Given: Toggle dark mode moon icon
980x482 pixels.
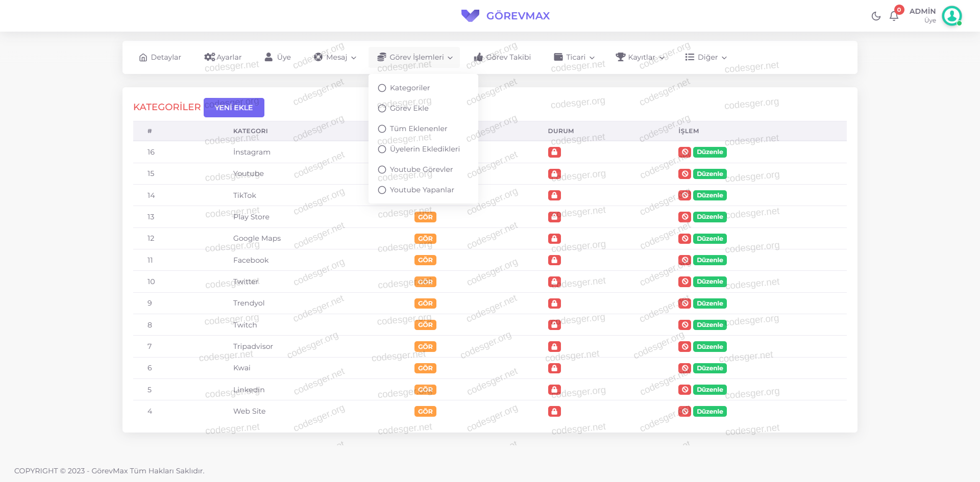Looking at the screenshot, I should 876,16.
